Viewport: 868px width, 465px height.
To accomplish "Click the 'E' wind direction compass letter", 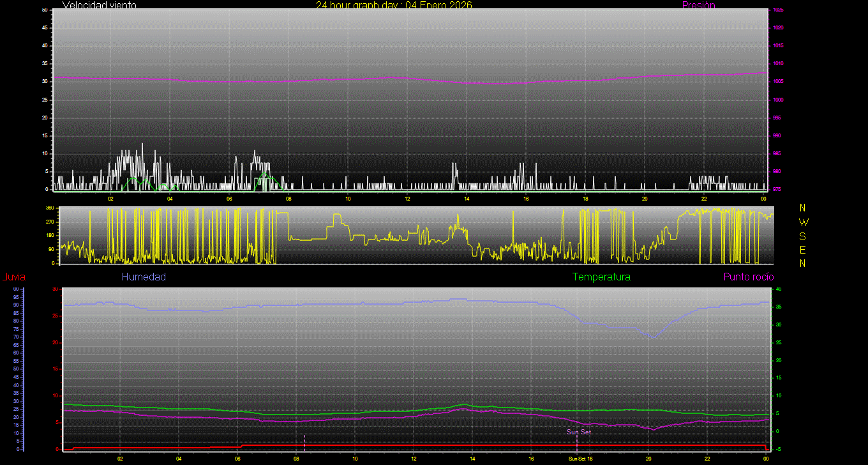I will [x=803, y=249].
